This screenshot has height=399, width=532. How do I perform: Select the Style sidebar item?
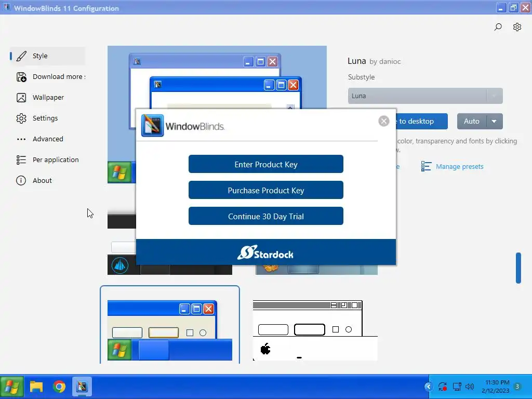(x=47, y=56)
